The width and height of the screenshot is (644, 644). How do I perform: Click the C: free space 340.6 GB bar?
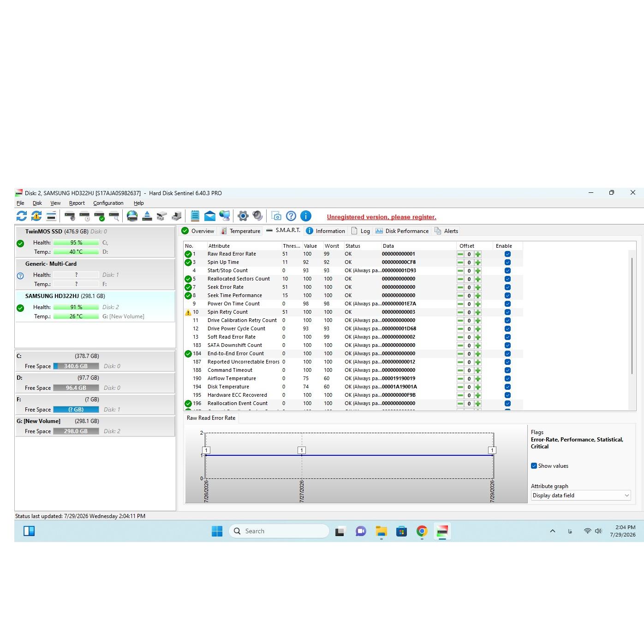tap(76, 366)
